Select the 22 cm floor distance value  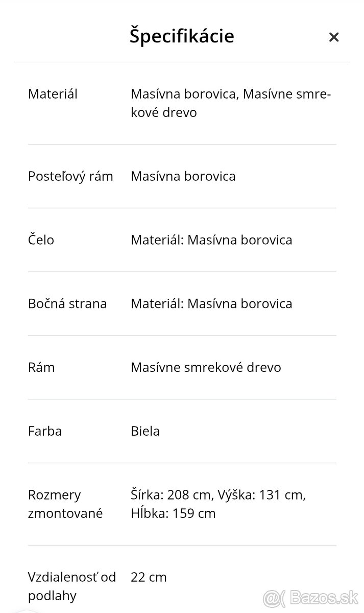click(149, 577)
